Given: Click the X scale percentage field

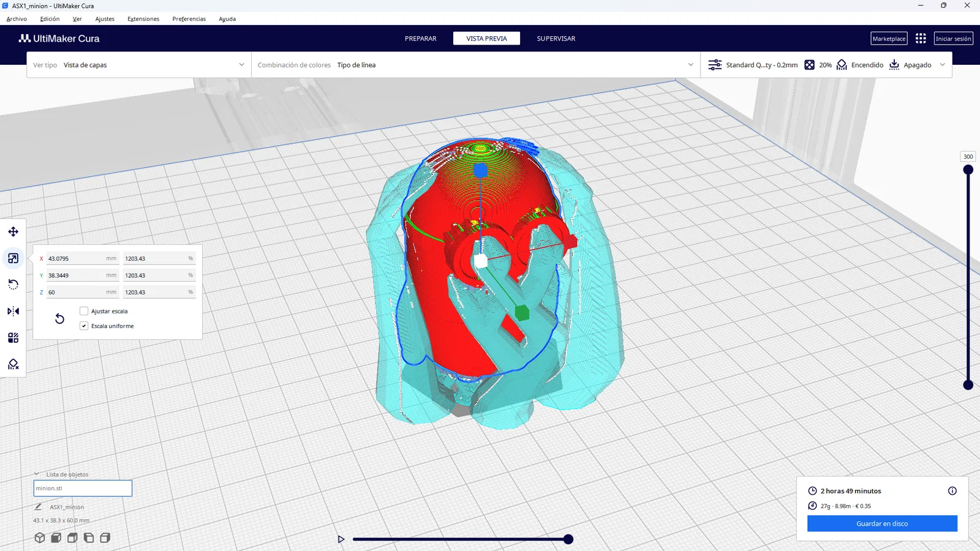Looking at the screenshot, I should click(159, 258).
